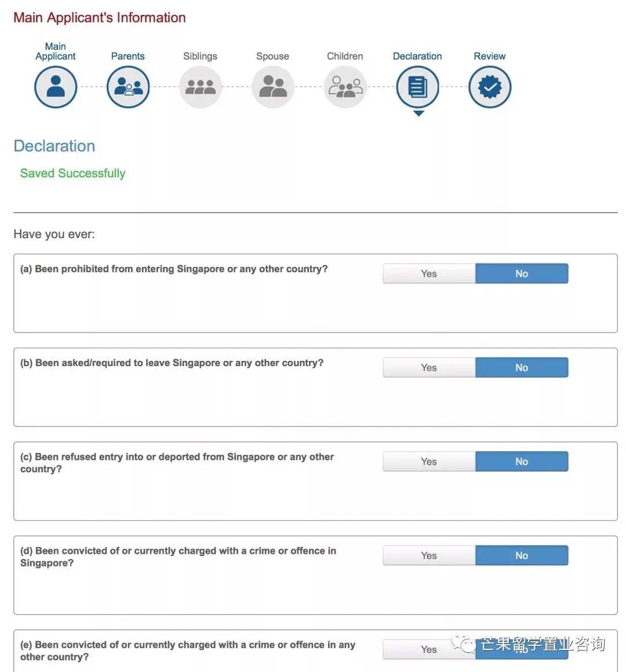Pick No for convicted in Singapore question
The height and width of the screenshot is (672, 626).
tap(522, 555)
